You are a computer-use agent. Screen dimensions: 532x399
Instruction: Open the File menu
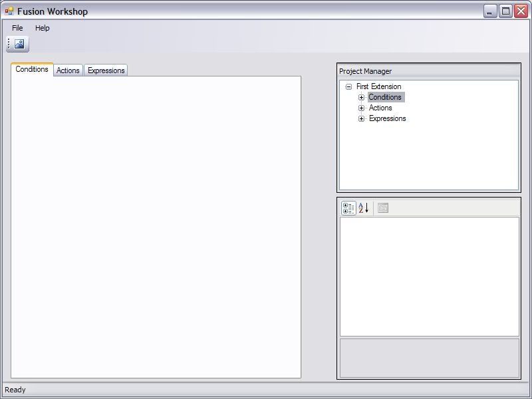pos(17,28)
